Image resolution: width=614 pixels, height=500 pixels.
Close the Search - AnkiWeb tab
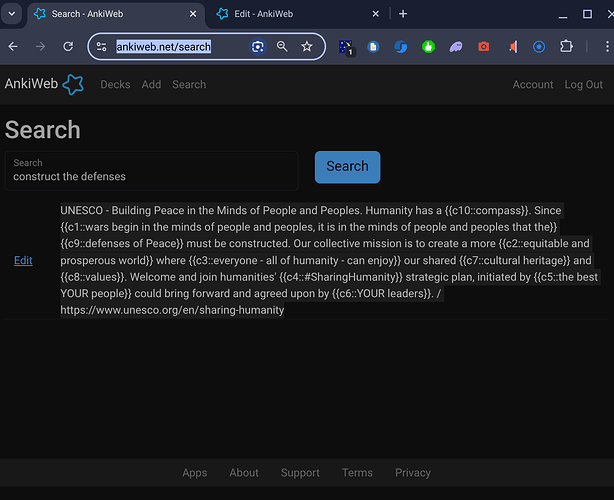(x=193, y=14)
